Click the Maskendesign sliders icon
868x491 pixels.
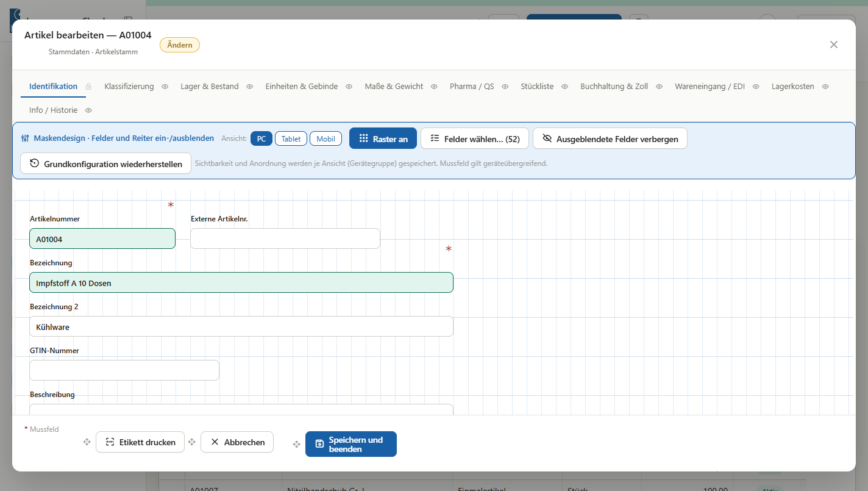coord(25,138)
